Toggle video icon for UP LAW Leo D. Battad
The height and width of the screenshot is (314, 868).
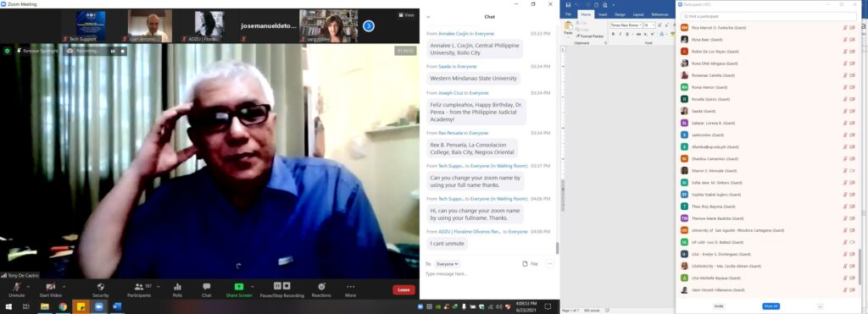click(x=853, y=242)
